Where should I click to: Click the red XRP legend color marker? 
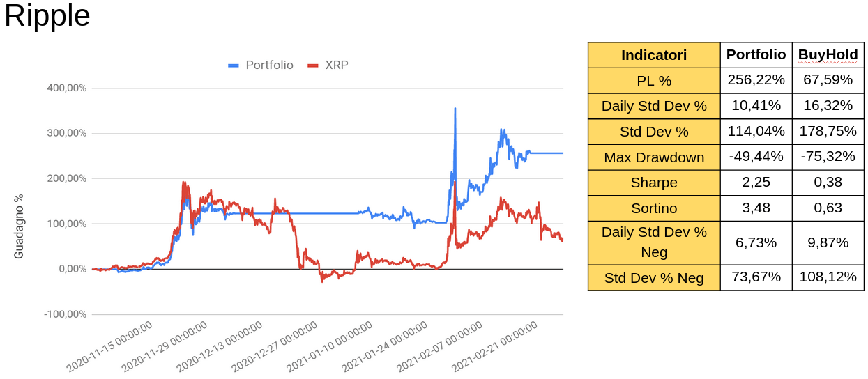(313, 65)
